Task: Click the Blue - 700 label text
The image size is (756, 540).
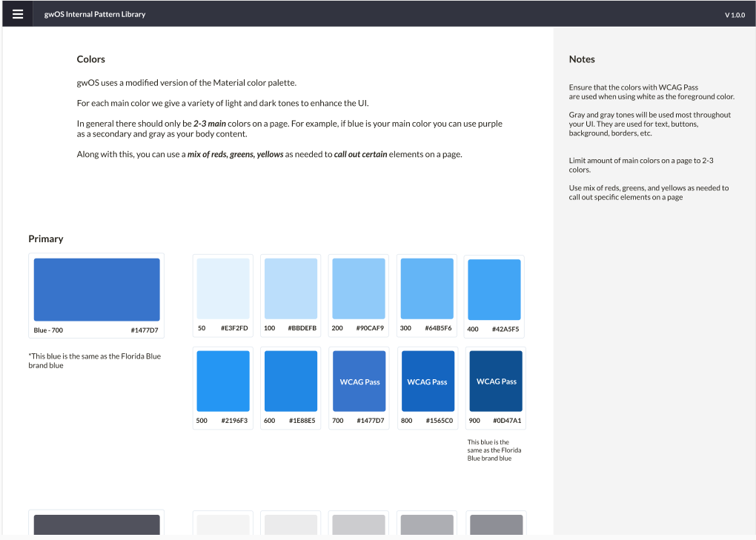Action: click(48, 330)
